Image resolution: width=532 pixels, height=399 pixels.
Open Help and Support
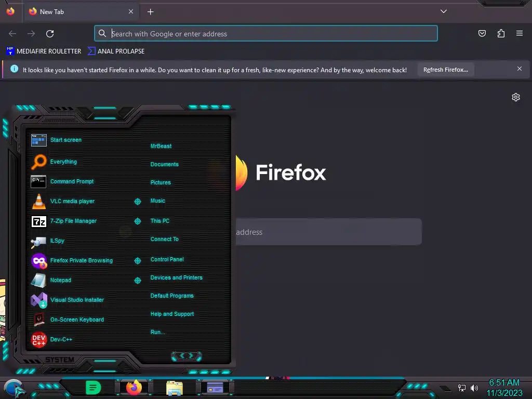172,314
